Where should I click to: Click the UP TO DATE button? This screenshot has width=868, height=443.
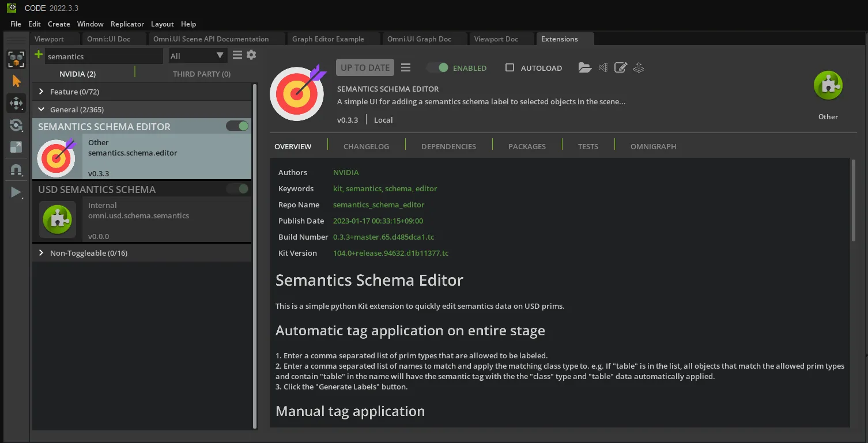click(x=365, y=67)
